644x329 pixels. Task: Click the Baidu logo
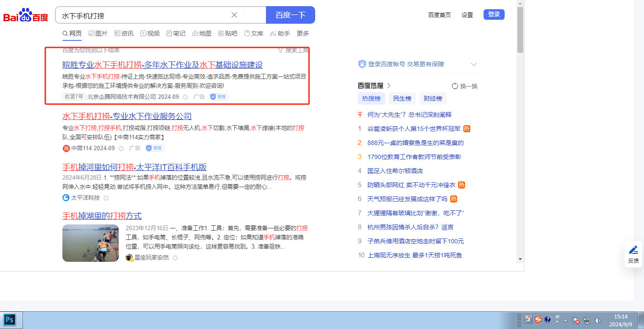[25, 15]
